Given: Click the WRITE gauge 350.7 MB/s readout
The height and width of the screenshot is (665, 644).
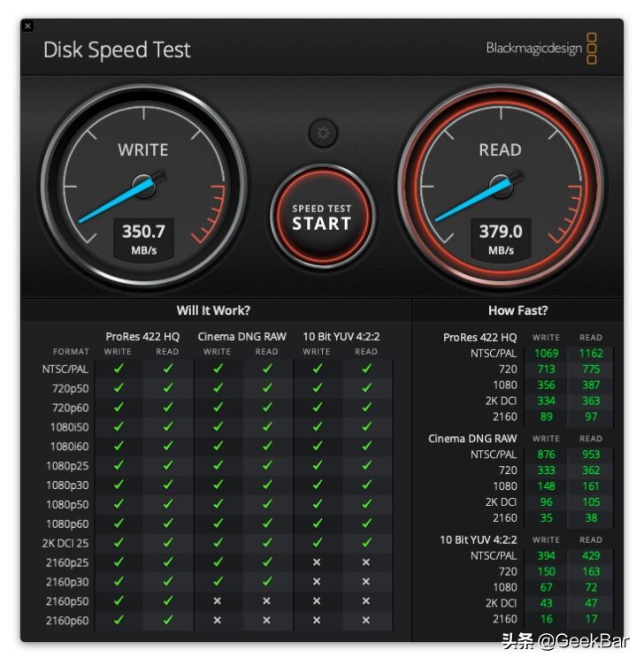Looking at the screenshot, I should tap(144, 240).
